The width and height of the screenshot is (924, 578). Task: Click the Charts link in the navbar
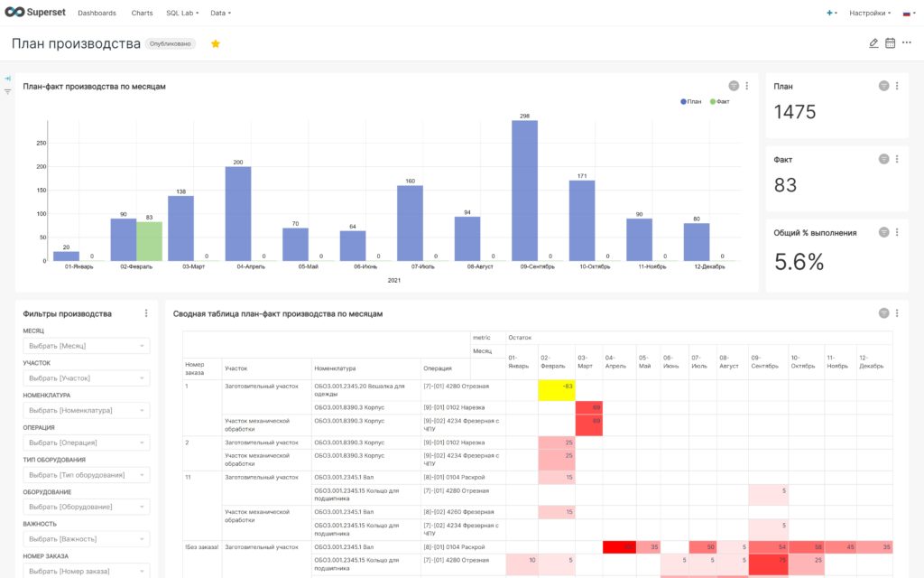pos(142,13)
